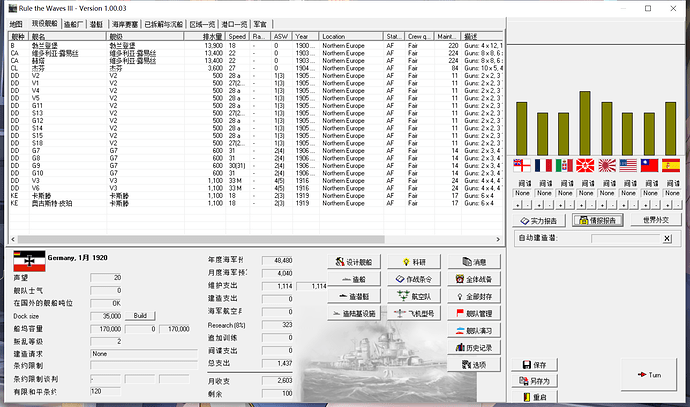The width and height of the screenshot is (690, 407).
Task: Sort the ship list by Speed column
Action: [x=237, y=37]
